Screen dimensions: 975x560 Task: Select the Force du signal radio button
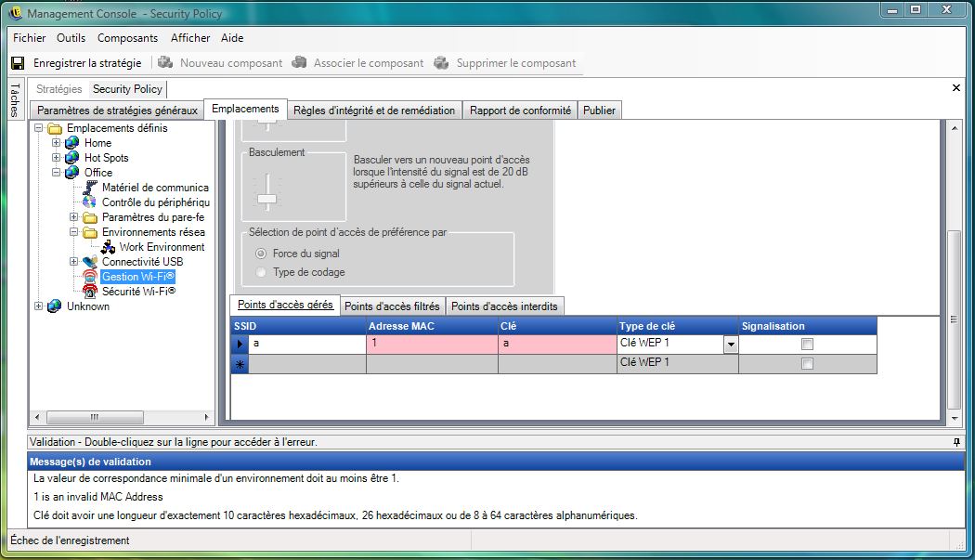pyautogui.click(x=261, y=254)
